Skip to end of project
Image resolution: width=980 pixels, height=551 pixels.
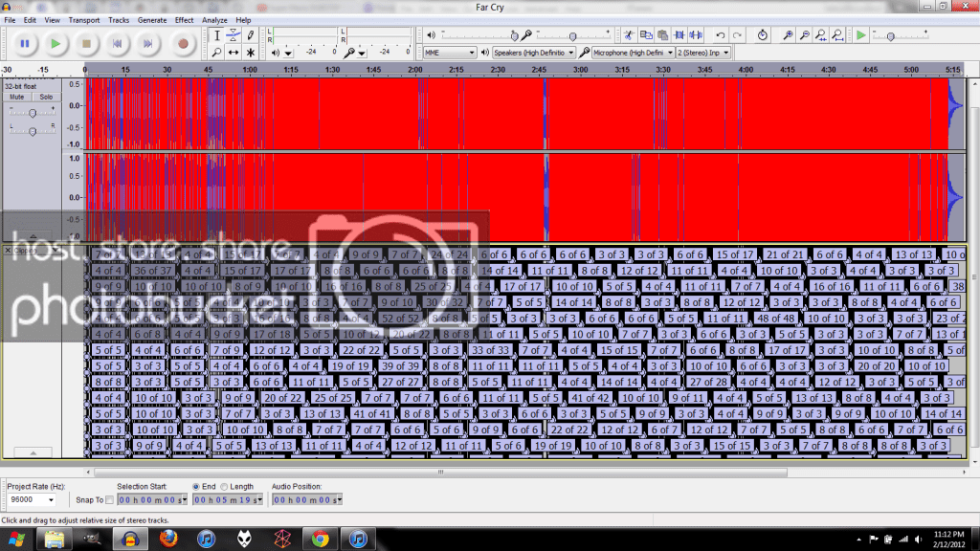(148, 44)
